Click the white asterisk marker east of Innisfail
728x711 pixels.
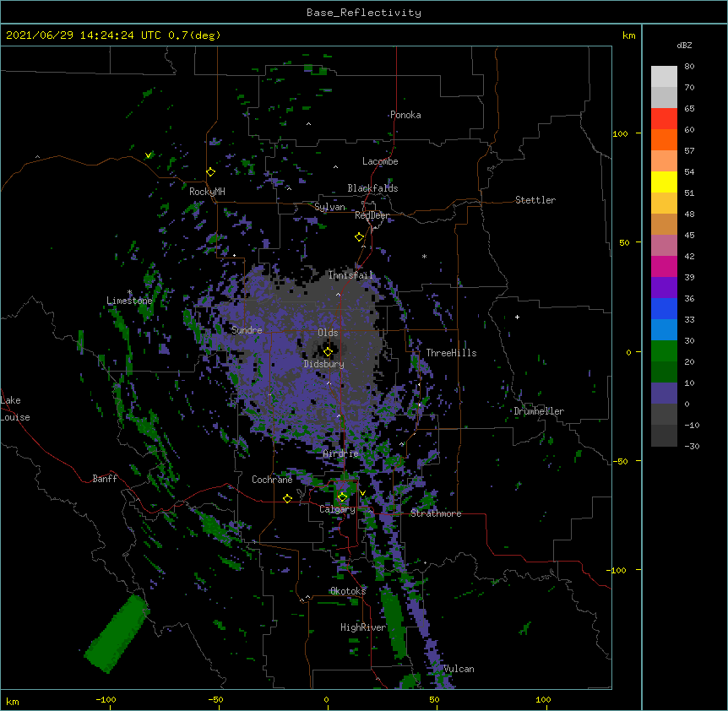point(424,256)
